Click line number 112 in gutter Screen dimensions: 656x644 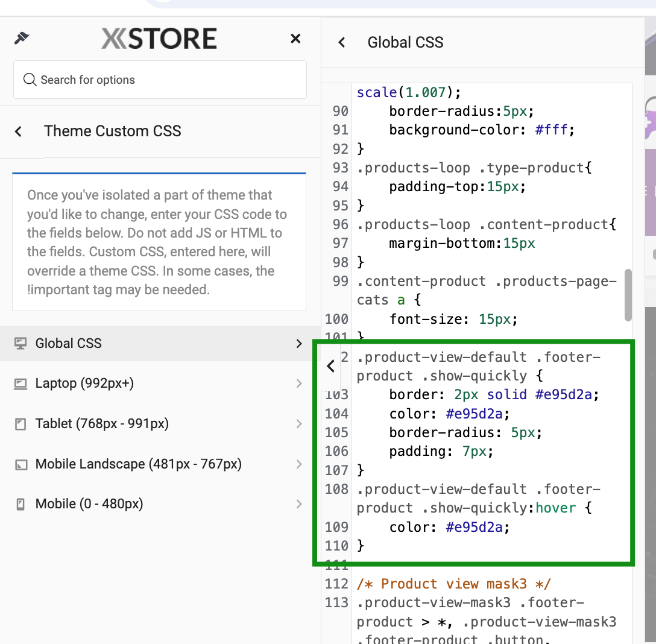(x=336, y=584)
